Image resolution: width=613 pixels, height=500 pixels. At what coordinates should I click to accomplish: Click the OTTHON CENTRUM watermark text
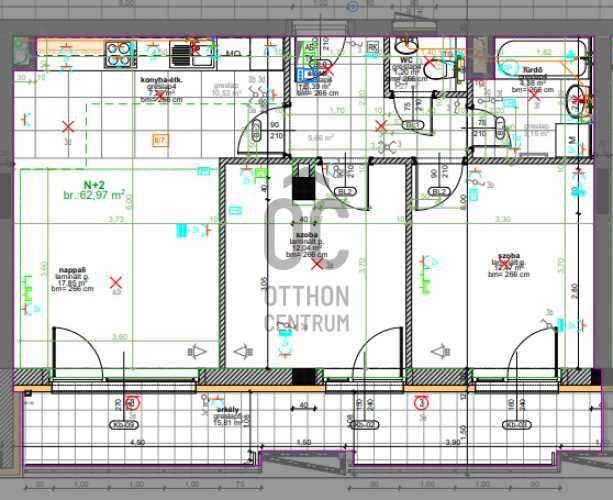click(x=307, y=308)
